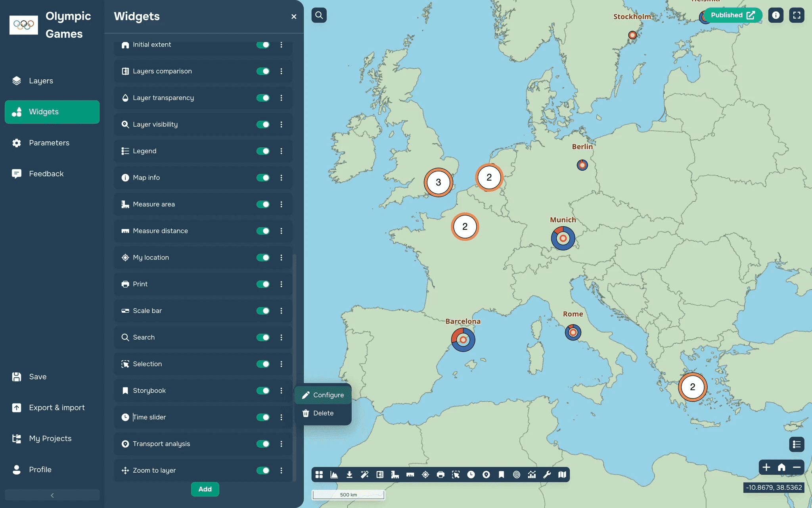812x508 pixels.
Task: Click the storybook bookmark icon in toolbar
Action: [502, 475]
